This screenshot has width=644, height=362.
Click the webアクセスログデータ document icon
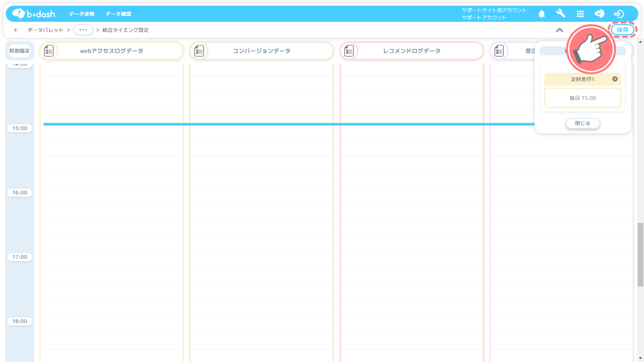[x=49, y=51]
